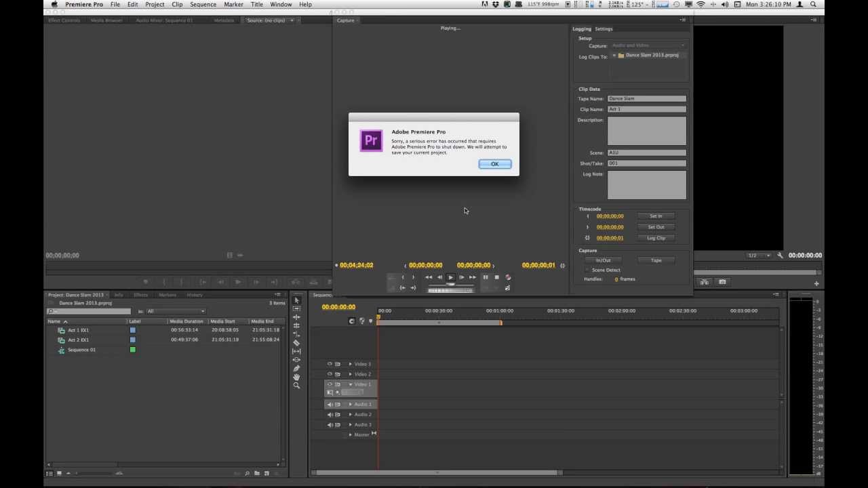
Task: Expand the Video 3 track
Action: [351, 364]
